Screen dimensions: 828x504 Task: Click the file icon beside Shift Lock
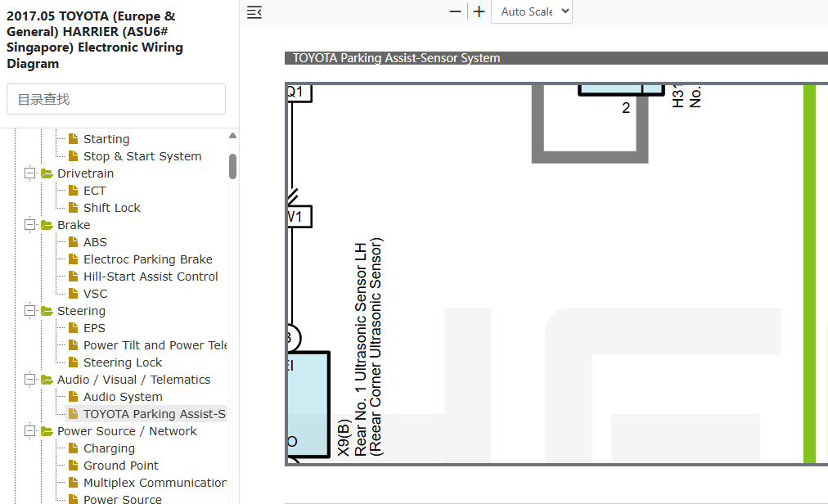[x=74, y=207]
